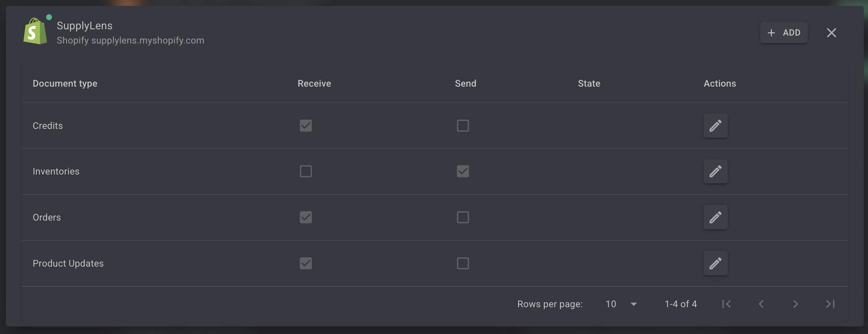Toggle Send checkbox for Product Updates
868x334 pixels.
[463, 263]
